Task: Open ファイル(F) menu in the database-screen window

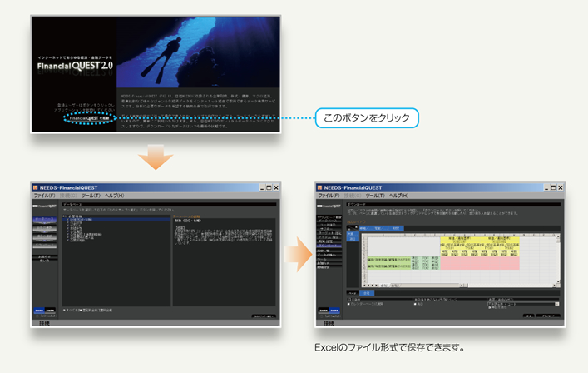Action: 44,196
